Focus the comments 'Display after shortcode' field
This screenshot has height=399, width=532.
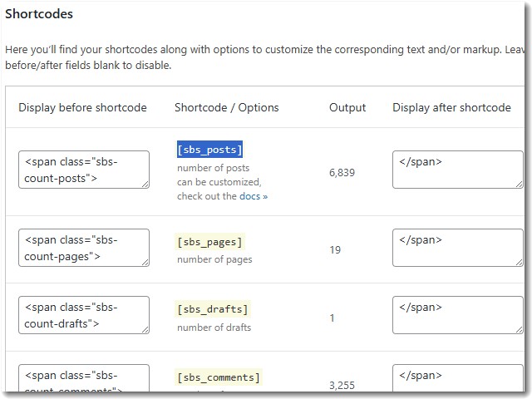pyautogui.click(x=456, y=381)
